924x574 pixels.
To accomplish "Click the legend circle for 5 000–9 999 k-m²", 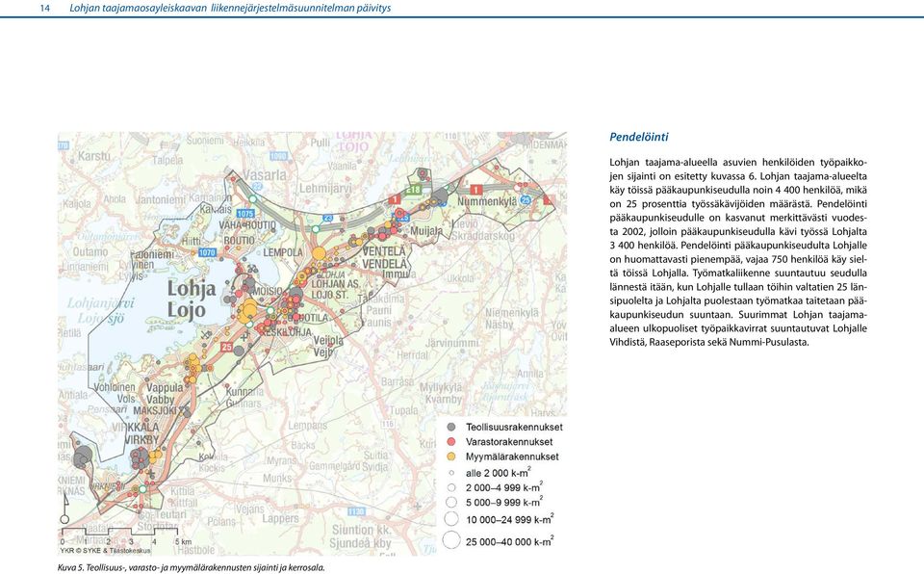I will 451,503.
